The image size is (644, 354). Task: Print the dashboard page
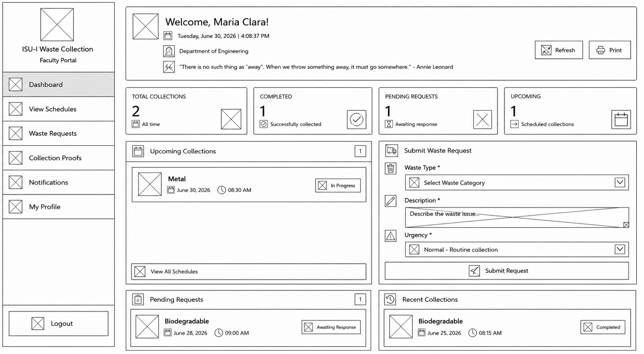[610, 50]
